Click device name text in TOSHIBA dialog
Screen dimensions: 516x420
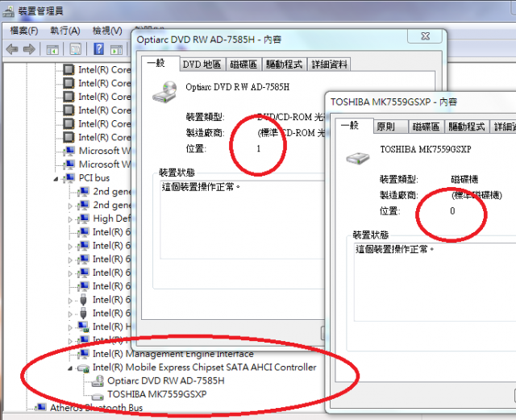pyautogui.click(x=426, y=149)
